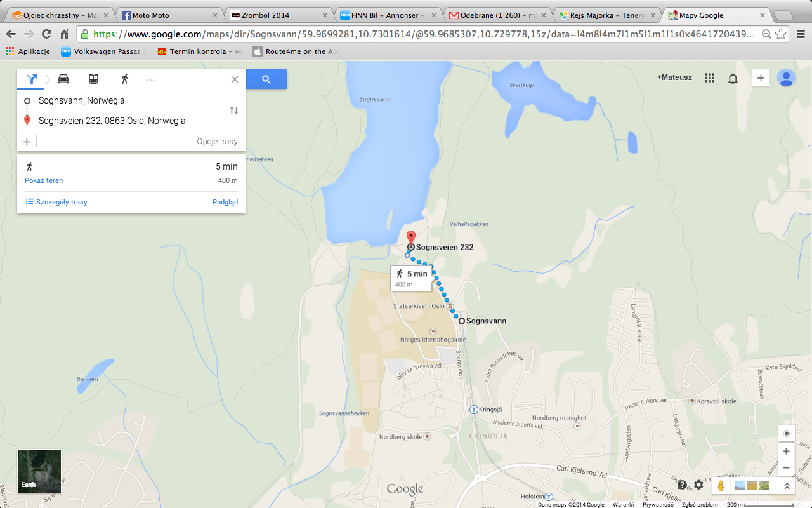Click the Podgląd preview link
This screenshot has width=812, height=508.
[x=225, y=202]
